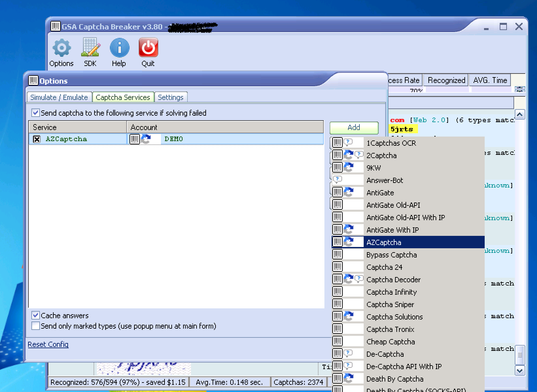537x392 pixels.
Task: Choose 2Captcha from the service menu
Action: tap(408, 155)
